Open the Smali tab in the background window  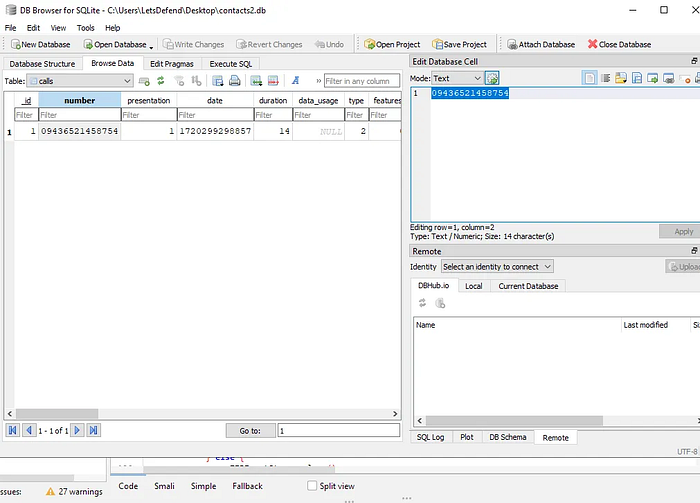click(164, 486)
